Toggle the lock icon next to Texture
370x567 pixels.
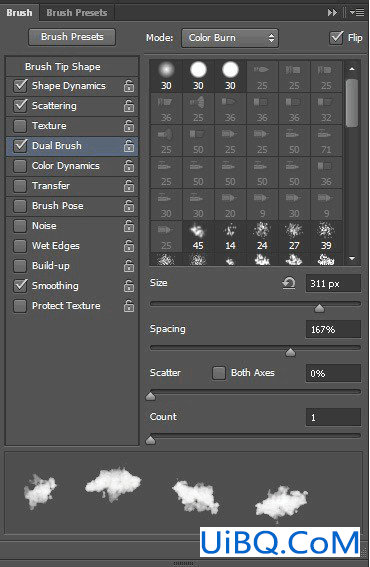(129, 126)
